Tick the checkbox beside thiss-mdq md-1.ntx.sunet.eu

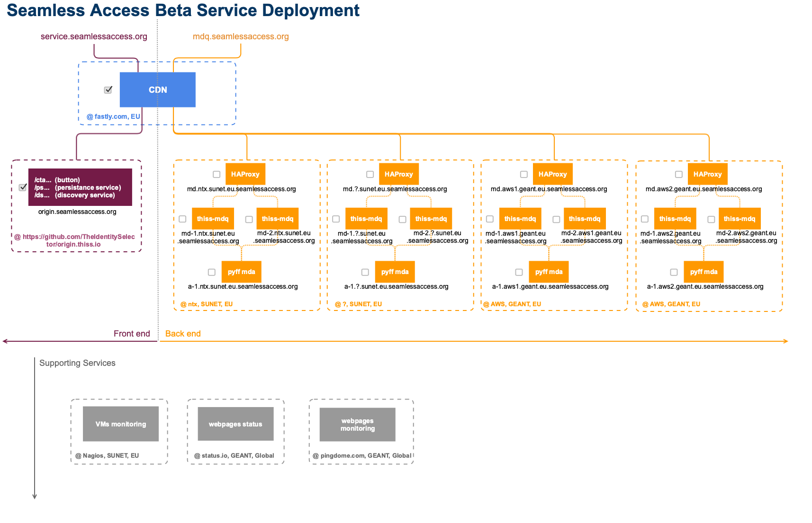click(x=182, y=219)
